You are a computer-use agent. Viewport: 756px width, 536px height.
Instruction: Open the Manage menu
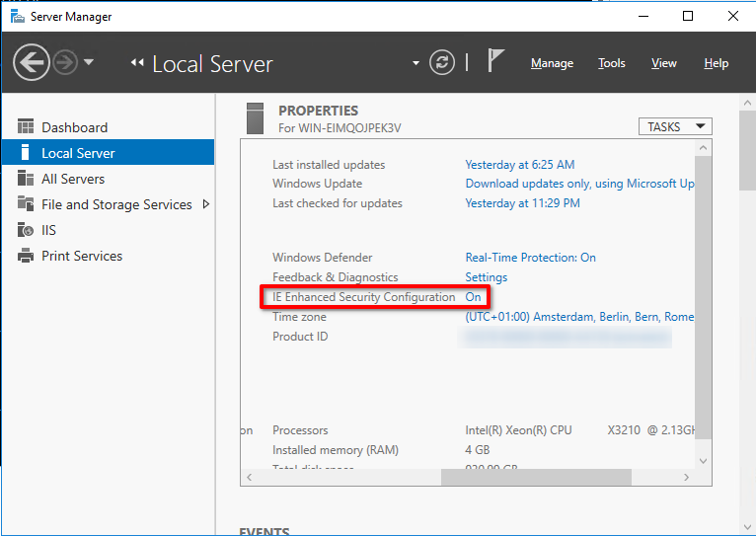point(552,63)
